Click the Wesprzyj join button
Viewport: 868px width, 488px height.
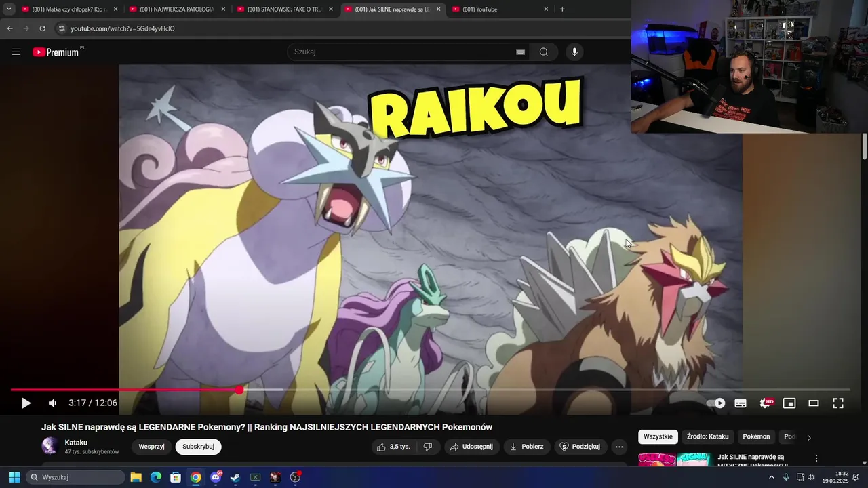(x=152, y=447)
